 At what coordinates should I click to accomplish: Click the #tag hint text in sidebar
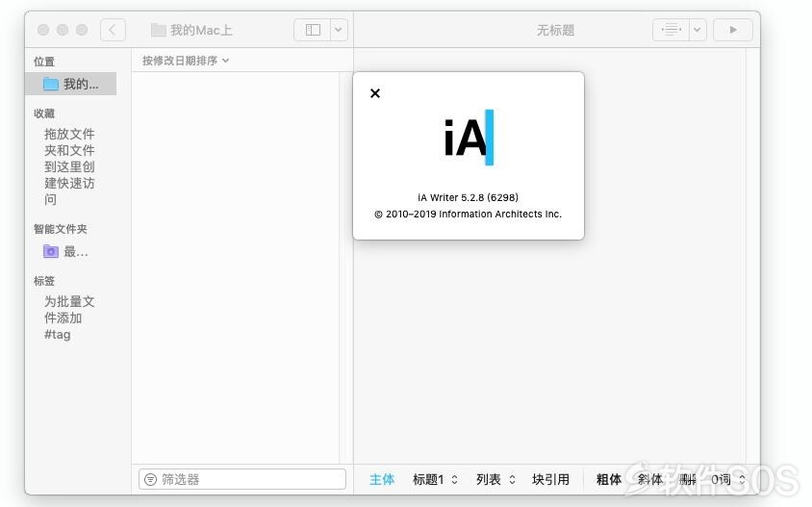(x=58, y=335)
